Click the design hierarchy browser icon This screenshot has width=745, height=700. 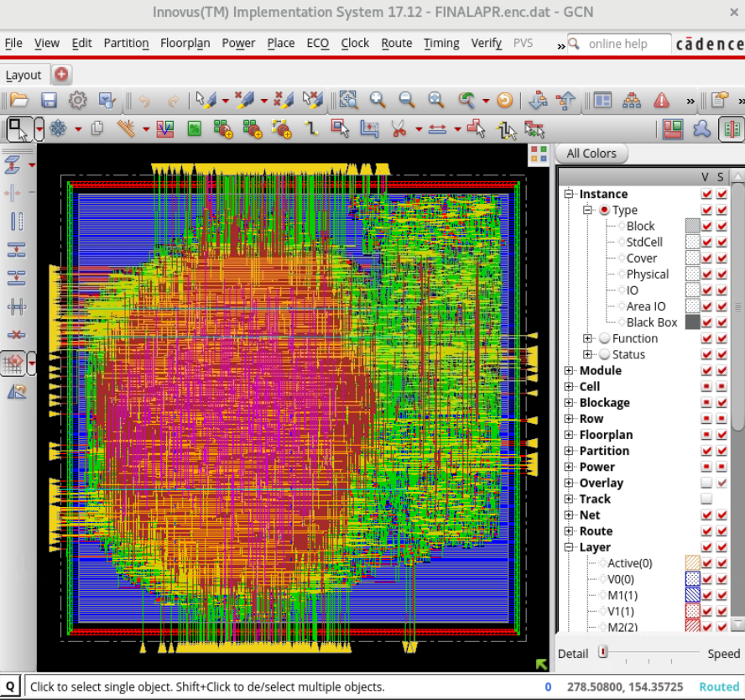tap(632, 100)
